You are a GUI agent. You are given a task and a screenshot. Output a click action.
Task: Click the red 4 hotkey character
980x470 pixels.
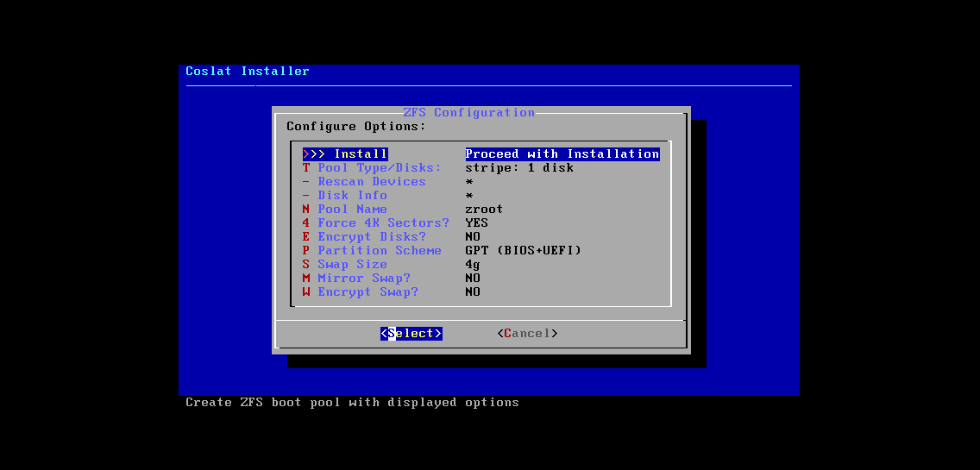click(306, 222)
